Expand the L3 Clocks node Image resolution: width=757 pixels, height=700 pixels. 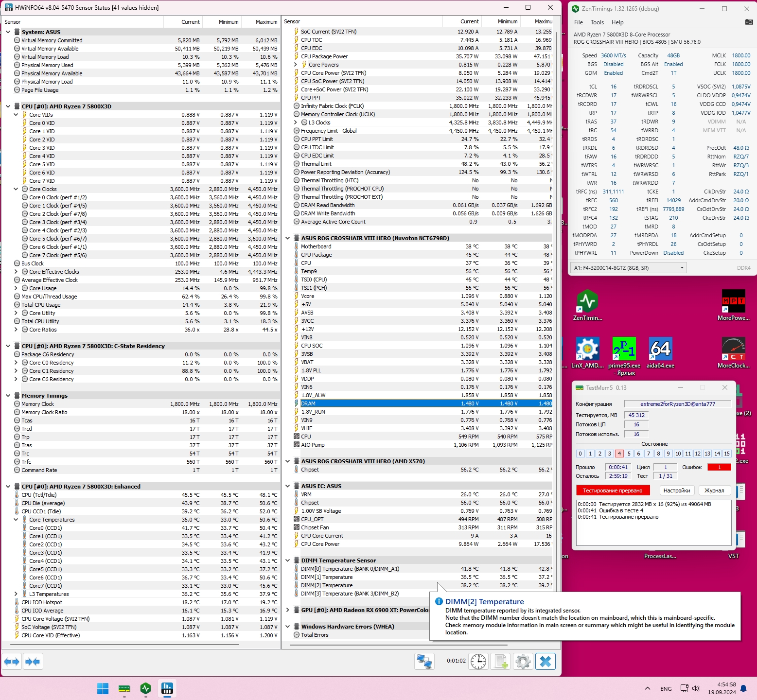(295, 122)
